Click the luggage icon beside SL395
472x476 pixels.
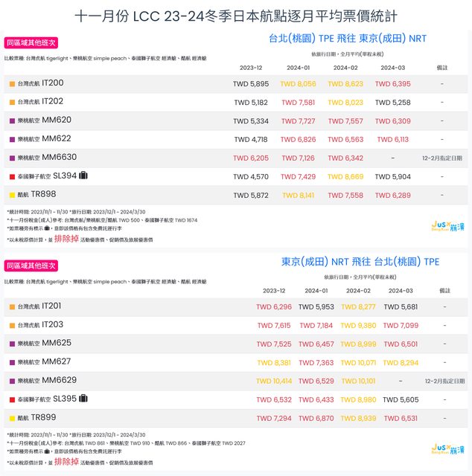pos(83,399)
